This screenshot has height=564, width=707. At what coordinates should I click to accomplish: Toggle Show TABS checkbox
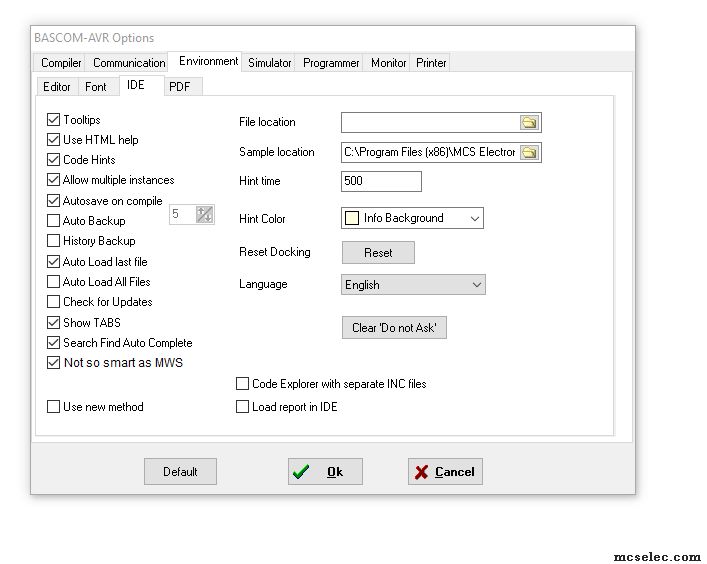click(53, 323)
